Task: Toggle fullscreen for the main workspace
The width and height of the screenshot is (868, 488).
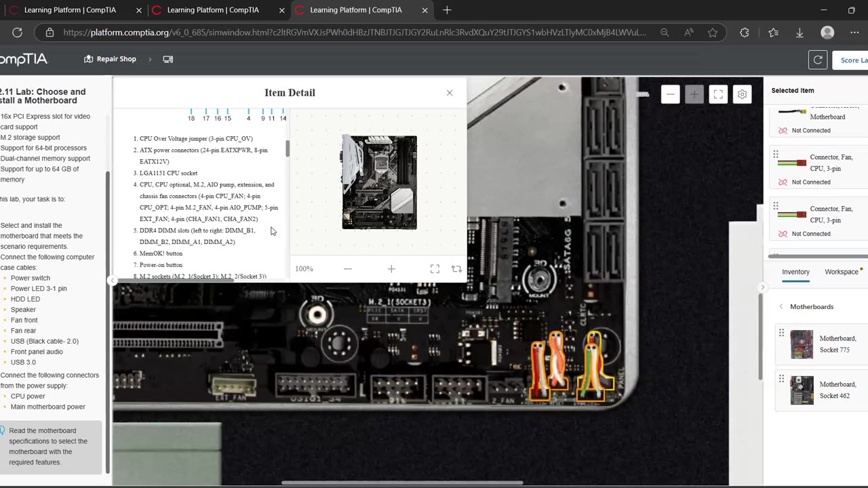Action: tap(718, 94)
